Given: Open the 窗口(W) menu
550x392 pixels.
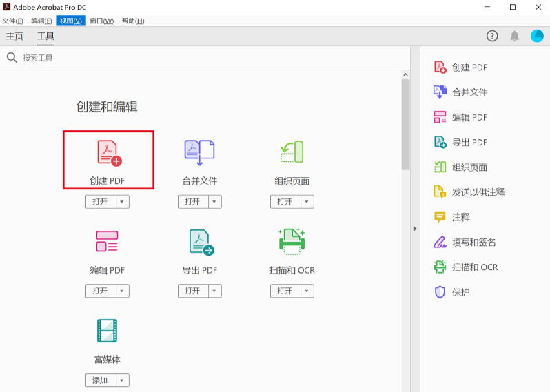Looking at the screenshot, I should tap(102, 21).
